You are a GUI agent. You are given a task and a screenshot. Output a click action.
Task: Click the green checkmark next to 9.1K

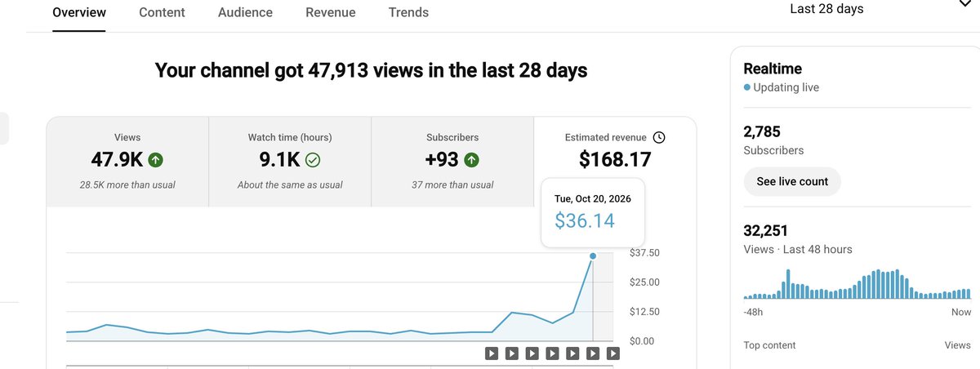(x=312, y=160)
